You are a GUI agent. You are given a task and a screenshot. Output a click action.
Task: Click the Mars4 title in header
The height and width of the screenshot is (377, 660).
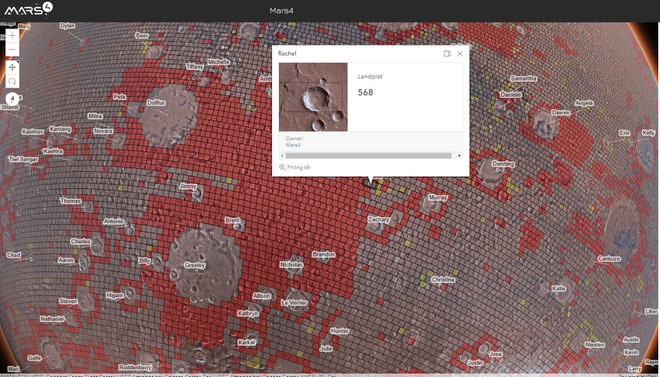point(281,11)
